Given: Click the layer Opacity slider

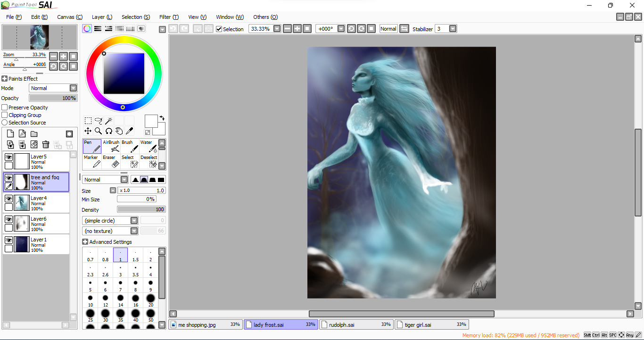Looking at the screenshot, I should pos(53,98).
